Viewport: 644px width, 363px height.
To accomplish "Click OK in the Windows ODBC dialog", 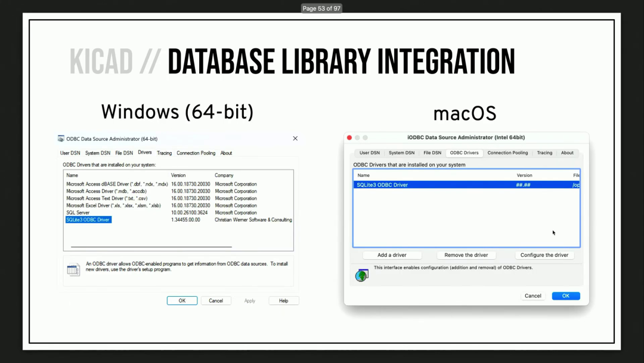I will [182, 301].
